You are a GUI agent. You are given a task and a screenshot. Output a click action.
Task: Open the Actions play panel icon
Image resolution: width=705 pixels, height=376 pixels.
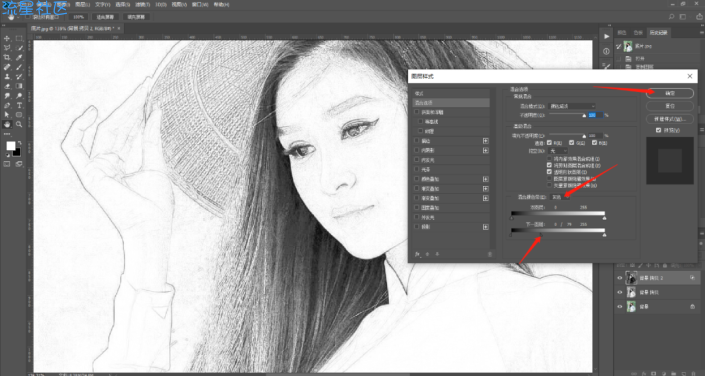click(x=607, y=36)
